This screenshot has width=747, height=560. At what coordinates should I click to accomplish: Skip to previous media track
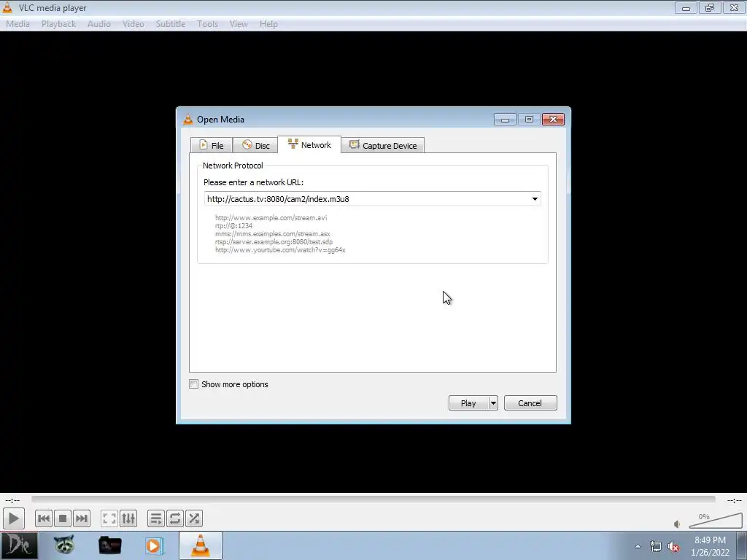tap(43, 518)
